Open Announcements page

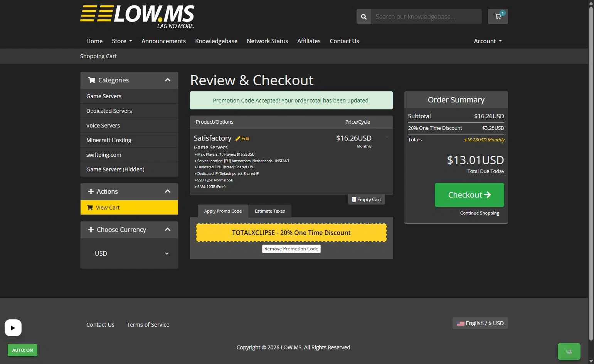tap(163, 41)
